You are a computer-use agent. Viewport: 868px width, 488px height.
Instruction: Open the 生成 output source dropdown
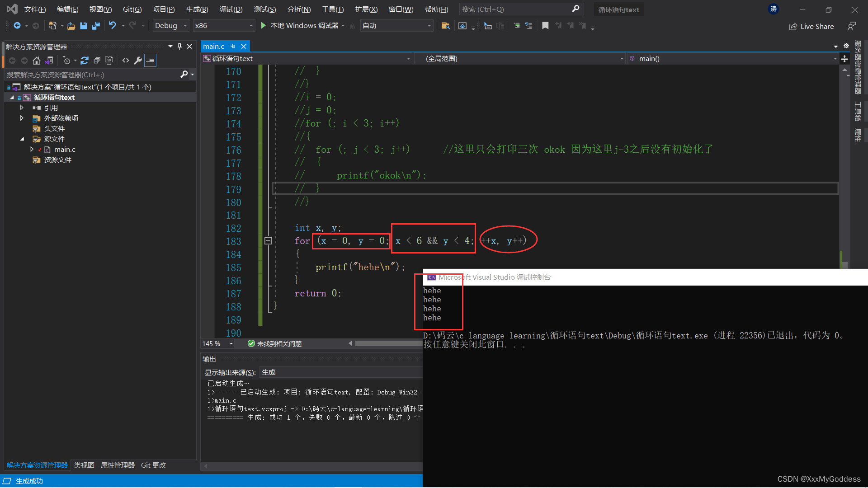[x=342, y=372]
